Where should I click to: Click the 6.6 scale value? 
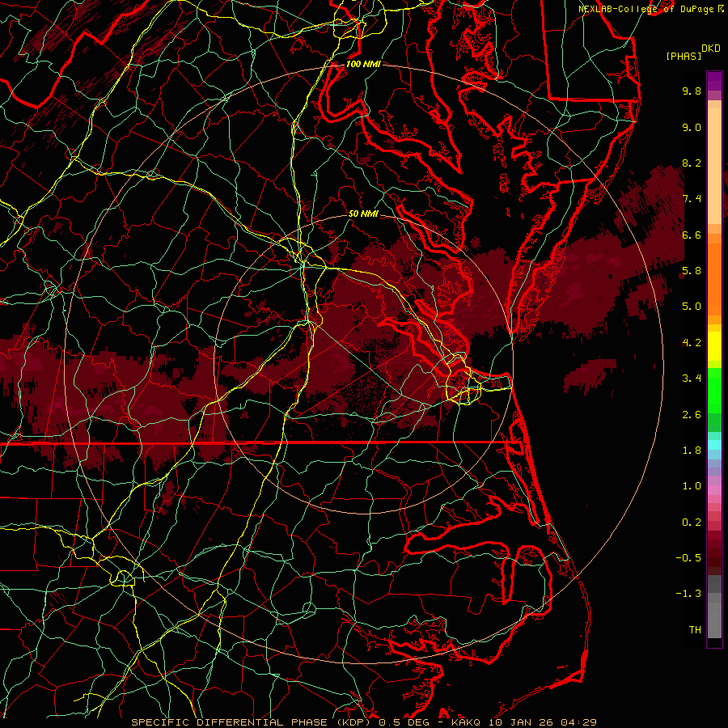pyautogui.click(x=692, y=235)
